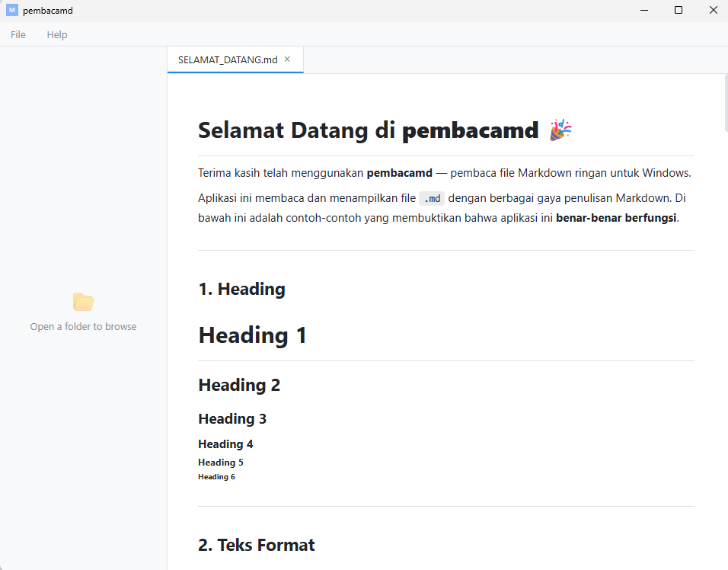Close the pembacamd window

pos(713,10)
